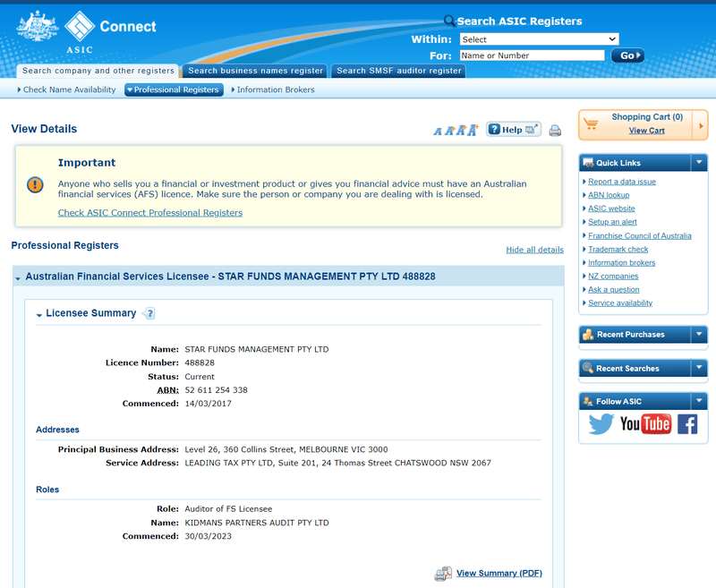The height and width of the screenshot is (588, 716).
Task: Switch to Search business names register tab
Action: (255, 71)
